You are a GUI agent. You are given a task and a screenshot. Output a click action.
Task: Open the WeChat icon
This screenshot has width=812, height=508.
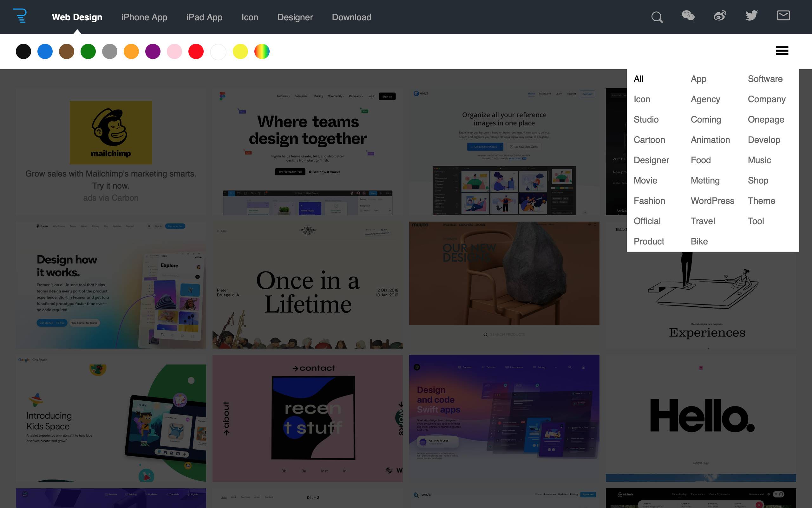pyautogui.click(x=688, y=16)
